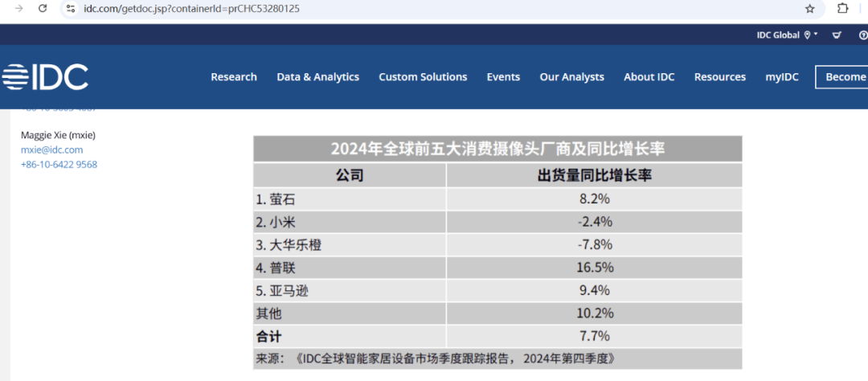Click the column header 公司
Image resolution: width=868 pixels, height=381 pixels.
(x=350, y=175)
